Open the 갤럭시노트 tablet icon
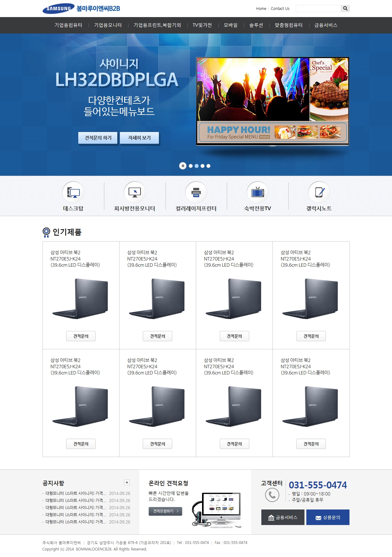This screenshot has width=392, height=557. point(319,192)
